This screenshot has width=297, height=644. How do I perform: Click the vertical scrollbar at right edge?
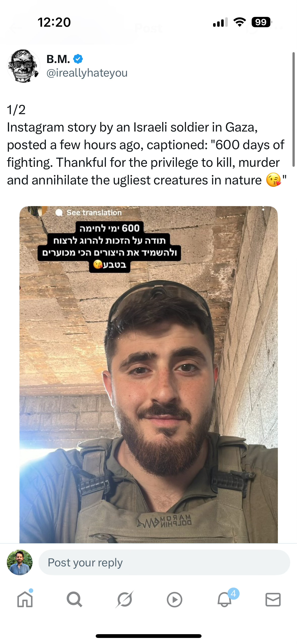pos(293,109)
